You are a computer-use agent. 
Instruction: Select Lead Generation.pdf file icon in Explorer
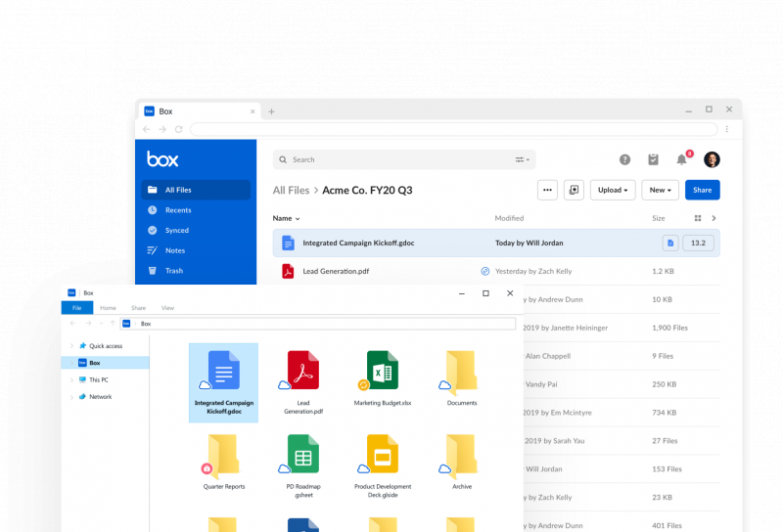303,370
